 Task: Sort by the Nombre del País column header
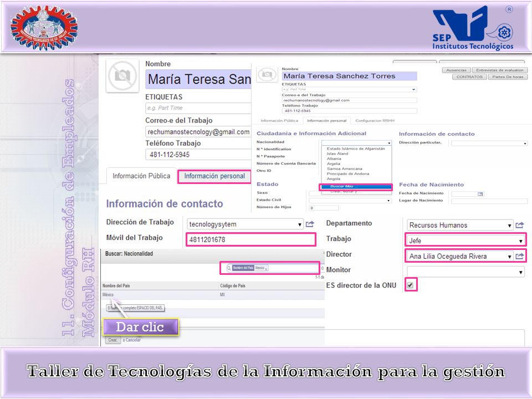click(116, 286)
